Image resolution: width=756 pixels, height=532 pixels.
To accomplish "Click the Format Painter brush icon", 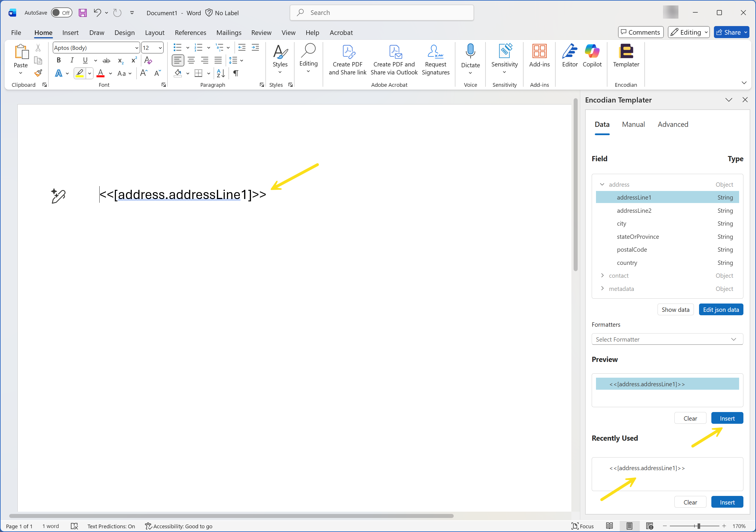I will [x=38, y=73].
